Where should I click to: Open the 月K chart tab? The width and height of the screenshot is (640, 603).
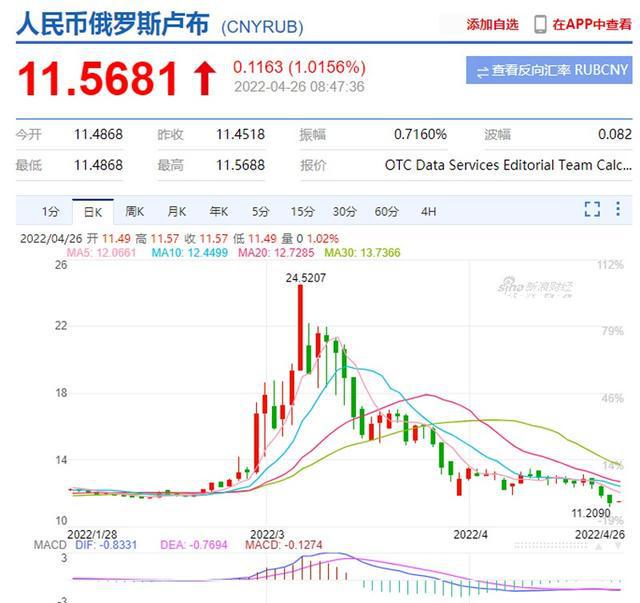[x=177, y=211]
